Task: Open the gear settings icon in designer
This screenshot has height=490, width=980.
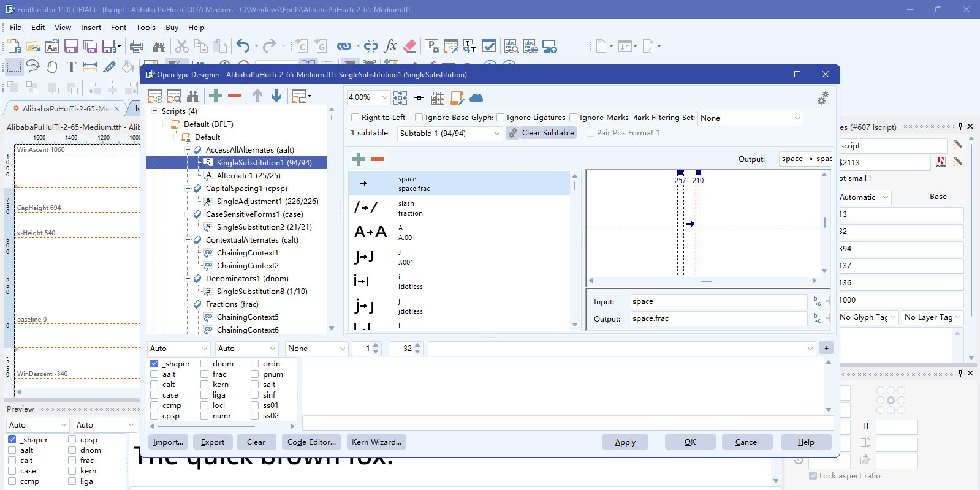Action: (822, 98)
